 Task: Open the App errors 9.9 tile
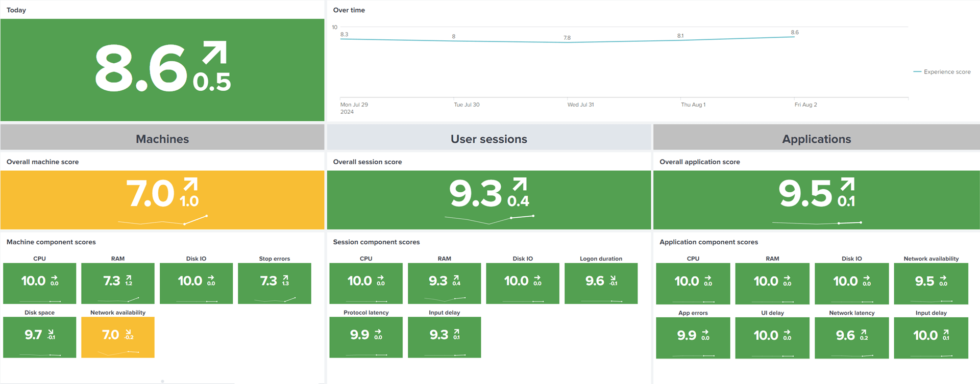click(693, 338)
